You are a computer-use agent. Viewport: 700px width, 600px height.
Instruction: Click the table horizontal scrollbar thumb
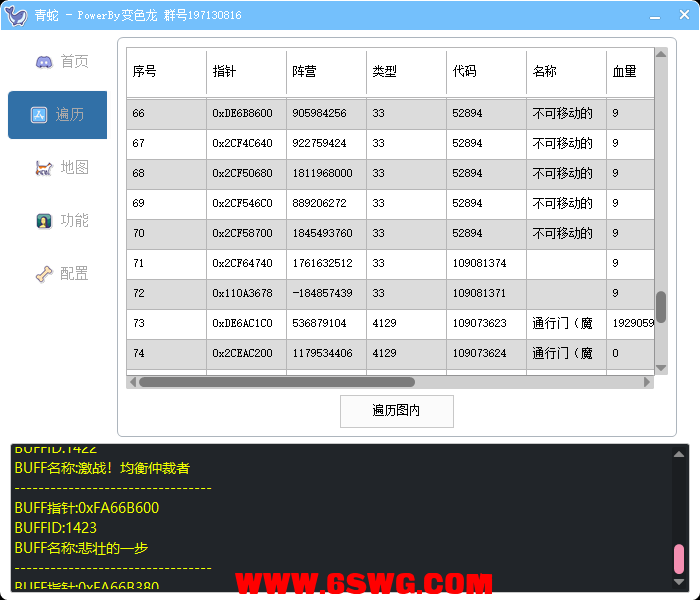[x=277, y=382]
